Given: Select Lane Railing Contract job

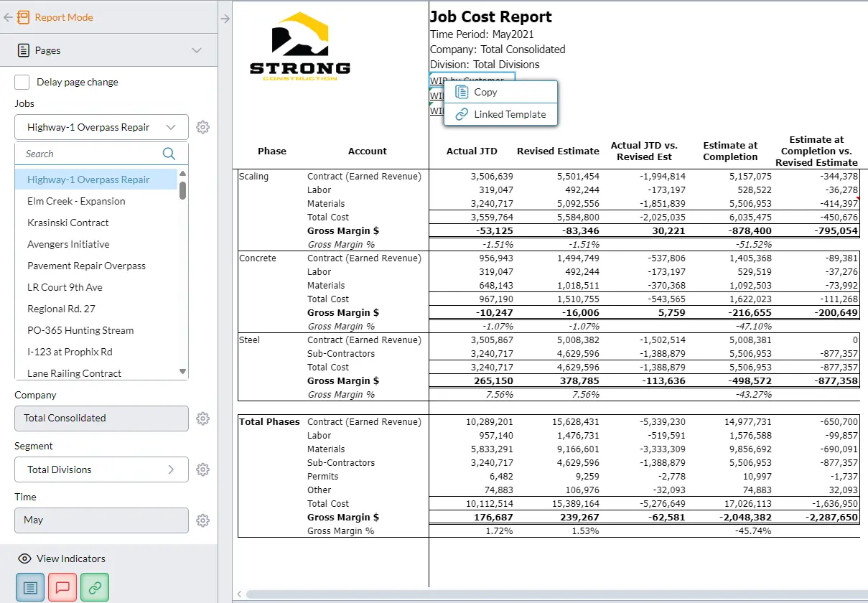Looking at the screenshot, I should [x=96, y=373].
